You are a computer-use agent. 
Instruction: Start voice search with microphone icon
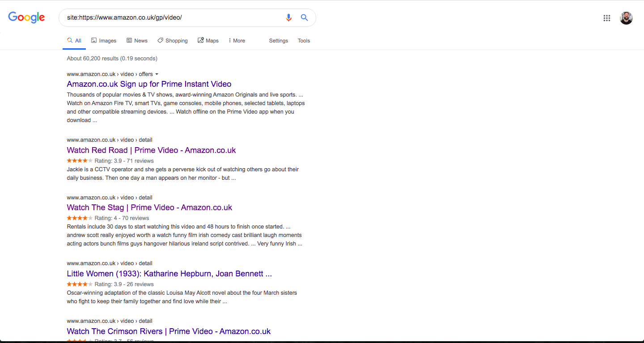click(x=288, y=17)
